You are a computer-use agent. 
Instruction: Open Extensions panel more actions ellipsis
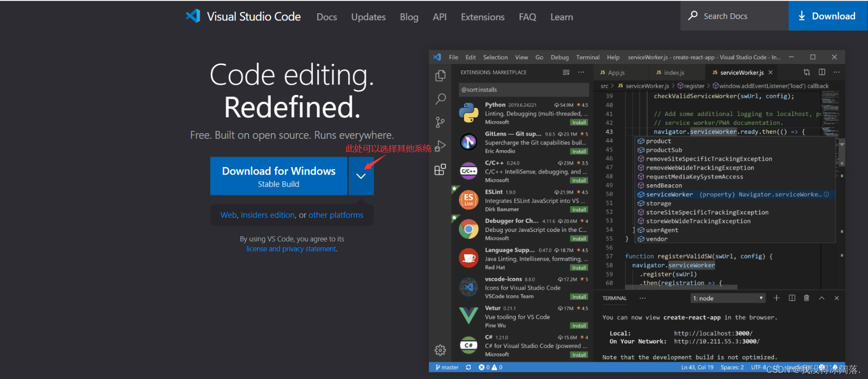tap(581, 73)
